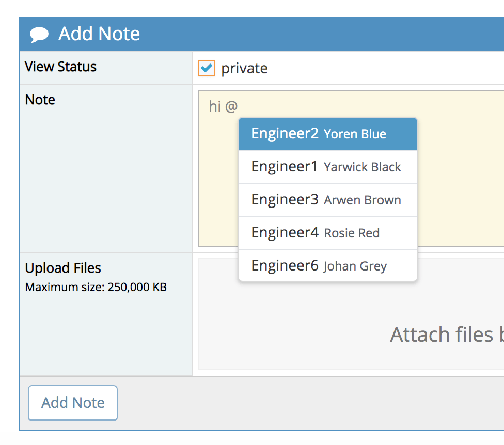
Task: Toggle the private checkbox
Action: [x=207, y=68]
